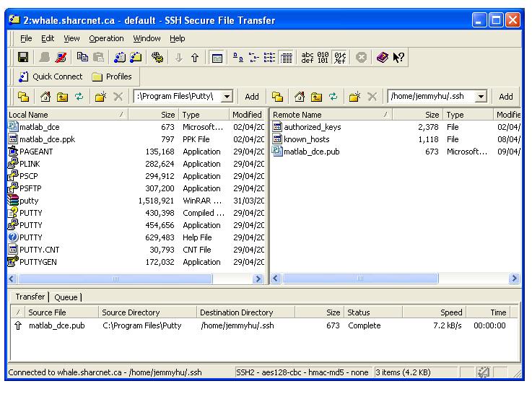Click the Quick Connect button
Screen dimensions: 532x394
51,76
